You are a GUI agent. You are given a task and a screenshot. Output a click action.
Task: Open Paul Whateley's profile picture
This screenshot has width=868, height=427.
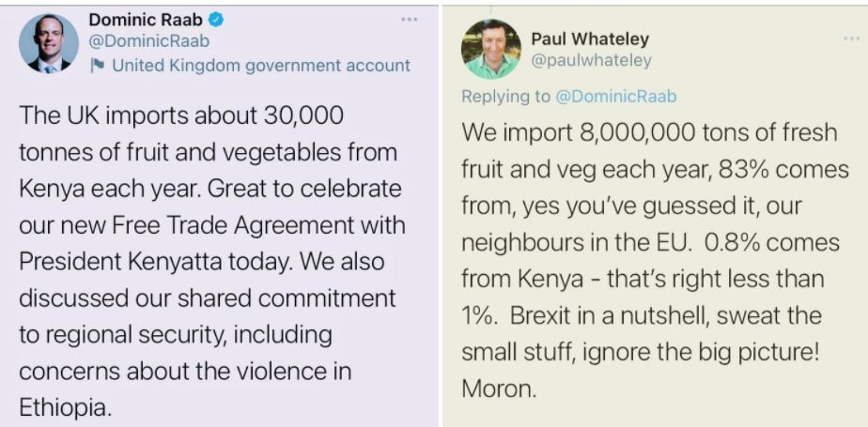click(x=490, y=49)
